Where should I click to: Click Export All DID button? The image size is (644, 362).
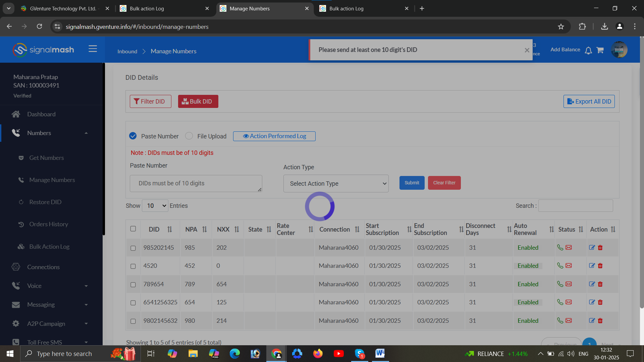click(589, 101)
